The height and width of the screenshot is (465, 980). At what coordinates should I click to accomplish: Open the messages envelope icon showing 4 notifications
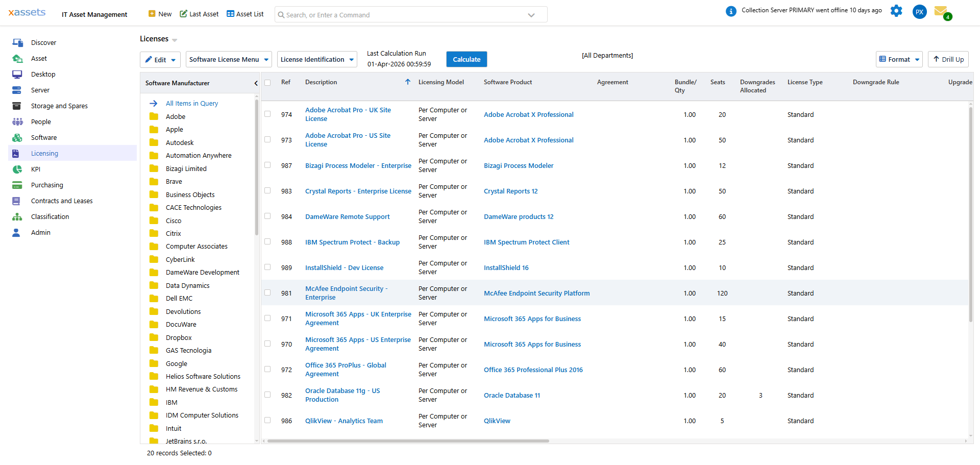943,12
